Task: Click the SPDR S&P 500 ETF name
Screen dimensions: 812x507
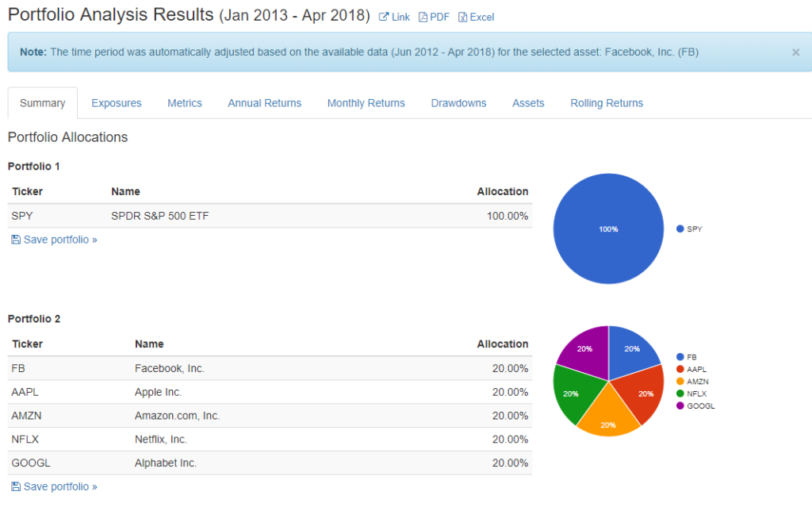Action: pyautogui.click(x=160, y=216)
